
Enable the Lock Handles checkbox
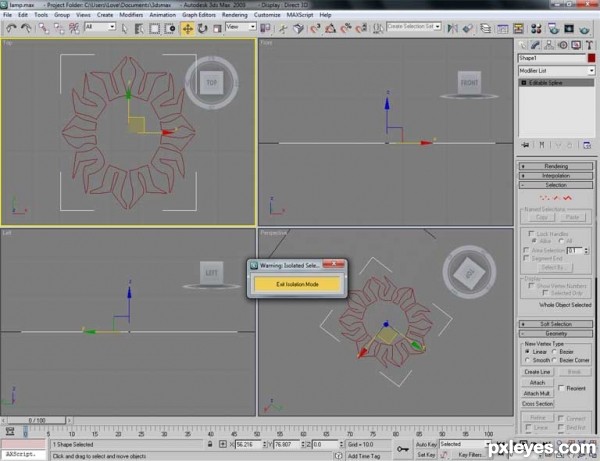(531, 233)
